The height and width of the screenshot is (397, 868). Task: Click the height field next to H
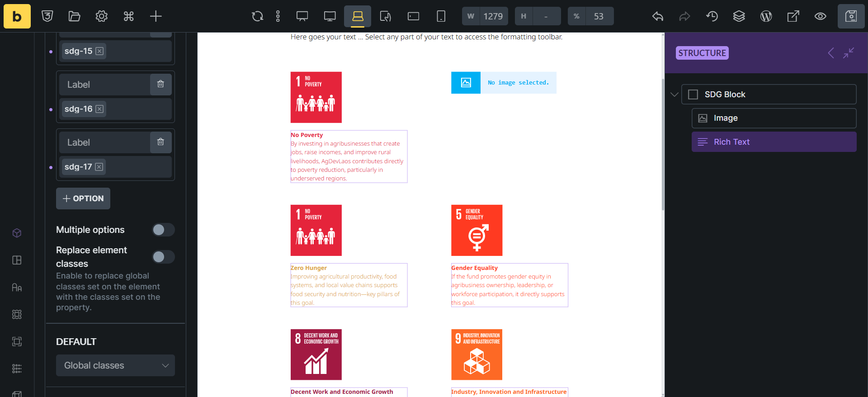pyautogui.click(x=546, y=16)
